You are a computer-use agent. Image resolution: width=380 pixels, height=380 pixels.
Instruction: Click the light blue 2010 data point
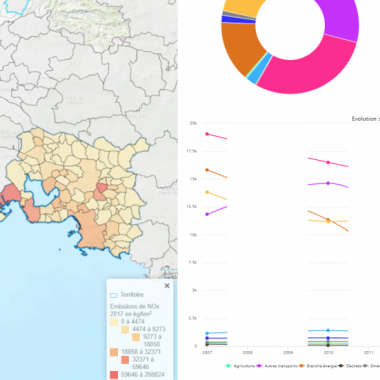click(328, 330)
